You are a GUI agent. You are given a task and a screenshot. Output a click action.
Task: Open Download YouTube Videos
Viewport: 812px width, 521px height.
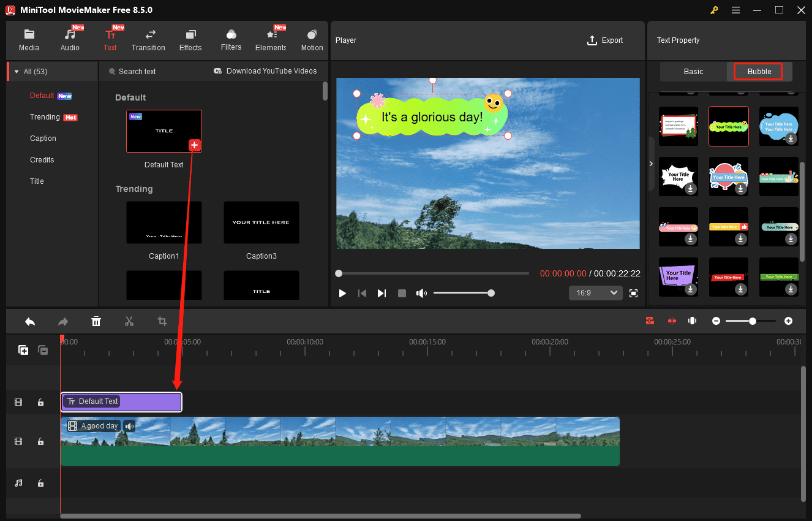coord(265,71)
